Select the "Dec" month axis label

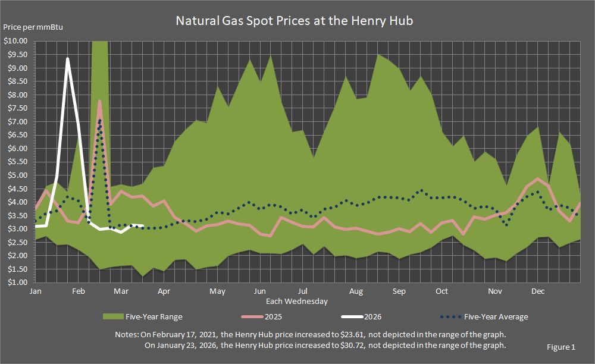(x=538, y=291)
